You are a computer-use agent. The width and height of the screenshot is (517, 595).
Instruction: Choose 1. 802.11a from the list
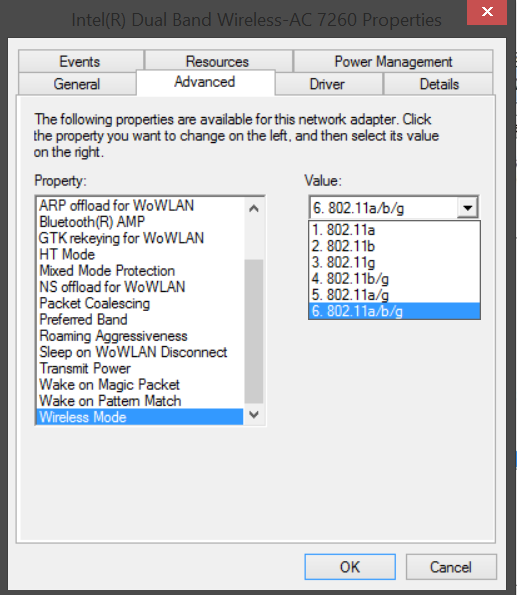394,230
